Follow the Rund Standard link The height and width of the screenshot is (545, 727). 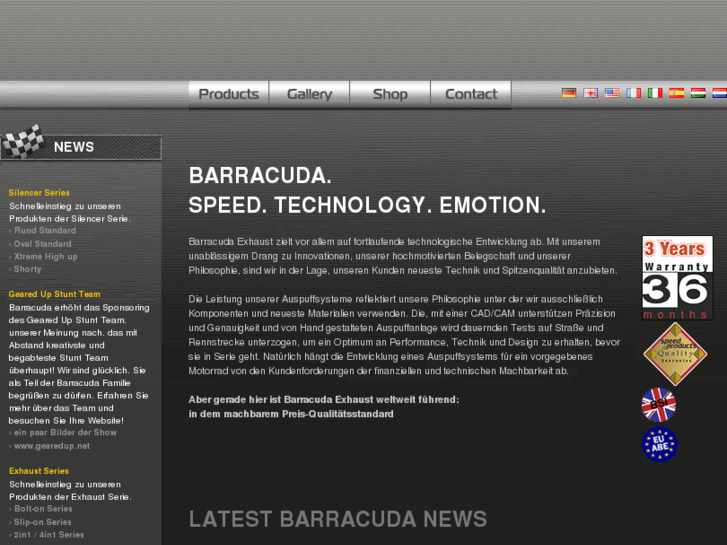click(45, 231)
